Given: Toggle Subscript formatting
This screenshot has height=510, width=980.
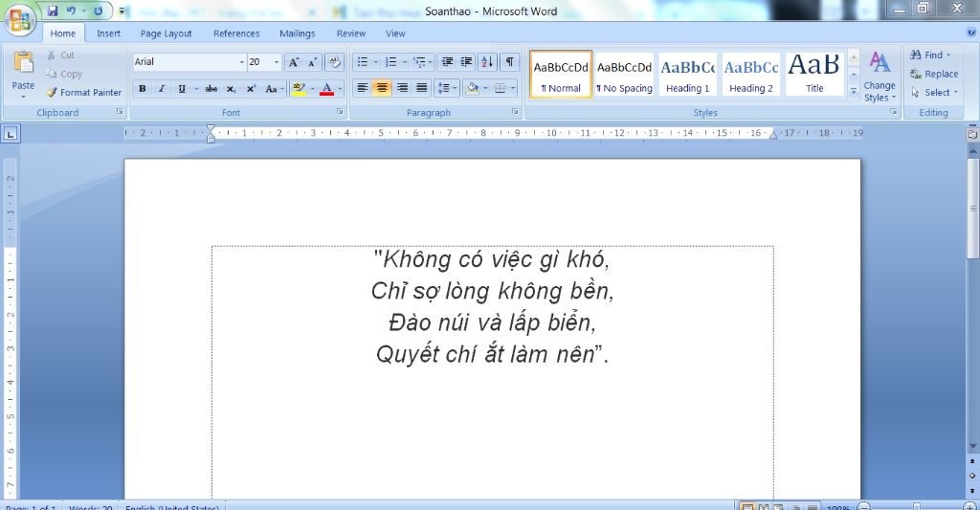Looking at the screenshot, I should 232,89.
